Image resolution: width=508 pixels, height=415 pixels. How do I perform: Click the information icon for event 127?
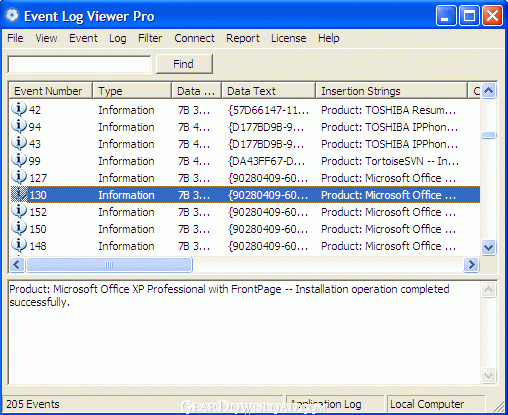19,177
